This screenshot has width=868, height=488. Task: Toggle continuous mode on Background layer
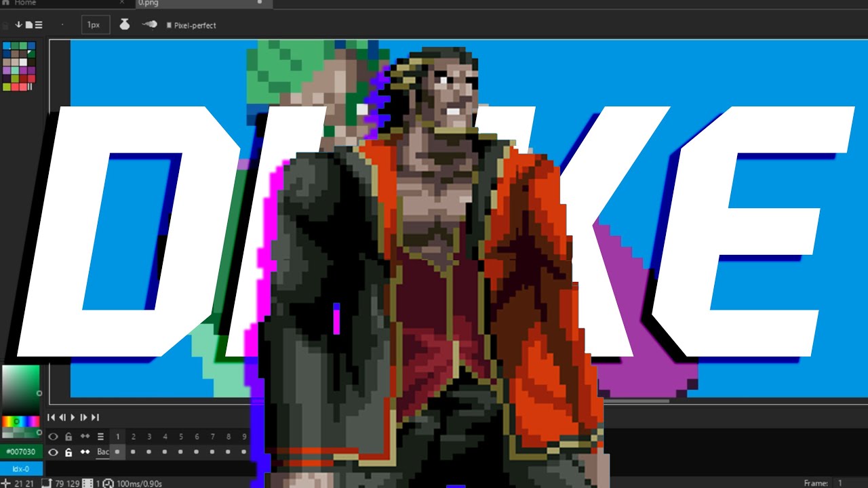[85, 452]
